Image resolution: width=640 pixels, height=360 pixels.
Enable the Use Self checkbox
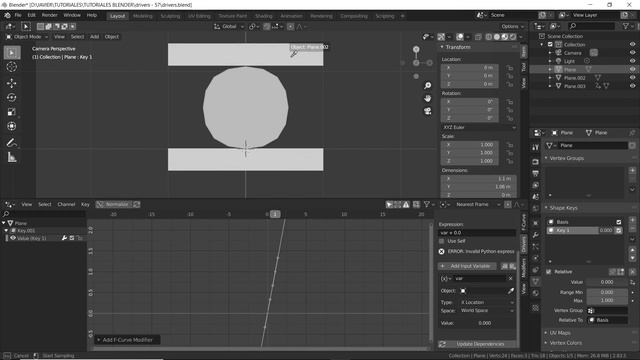(442, 241)
